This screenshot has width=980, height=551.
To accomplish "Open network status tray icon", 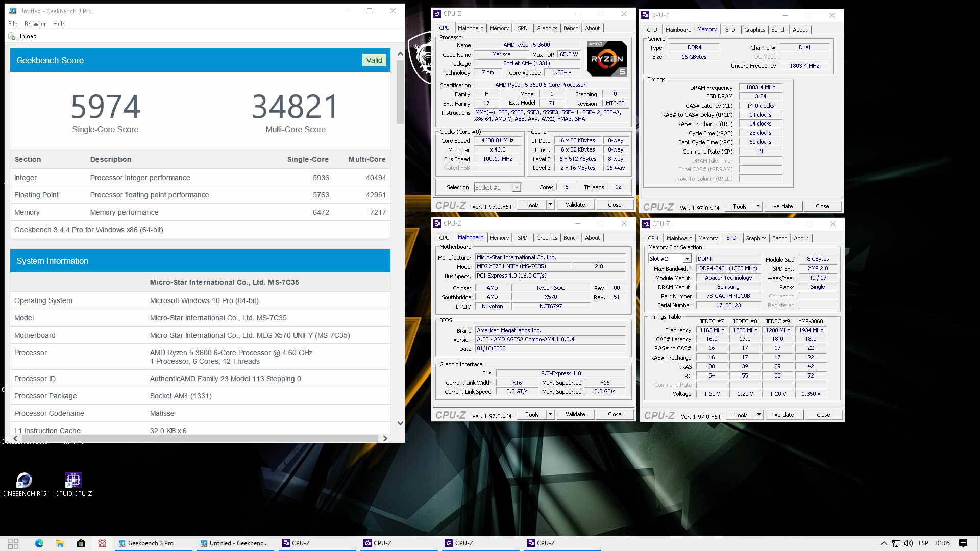I will click(x=896, y=543).
